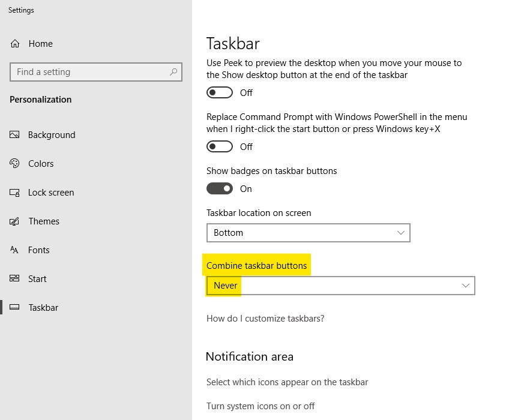Select the Taskbar sidebar icon
527x420 pixels.
coord(15,308)
